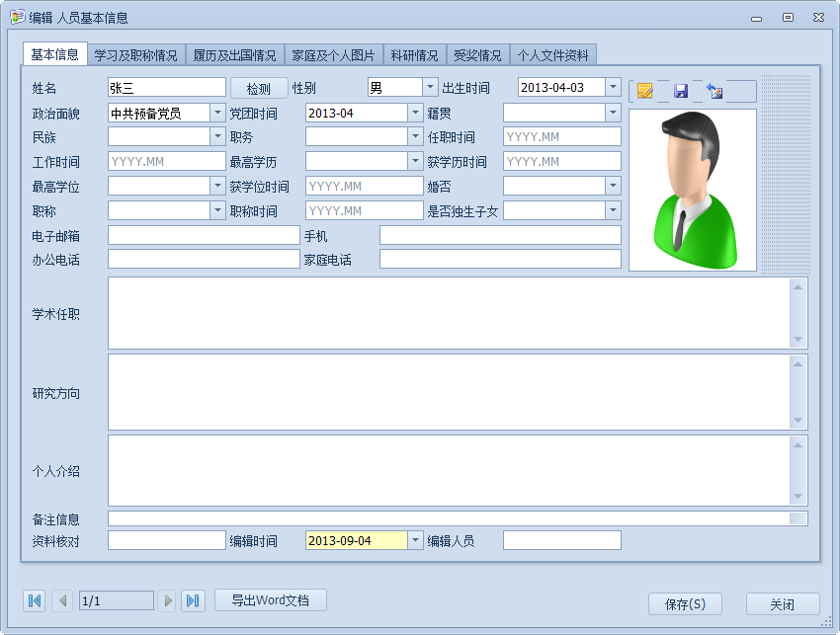
Task: Click the record position box 1/1
Action: coord(117,600)
